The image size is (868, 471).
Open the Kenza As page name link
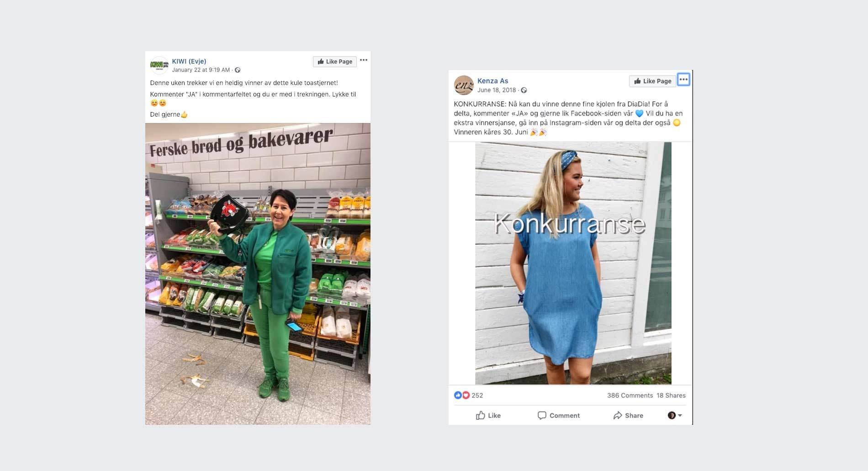[x=492, y=80]
